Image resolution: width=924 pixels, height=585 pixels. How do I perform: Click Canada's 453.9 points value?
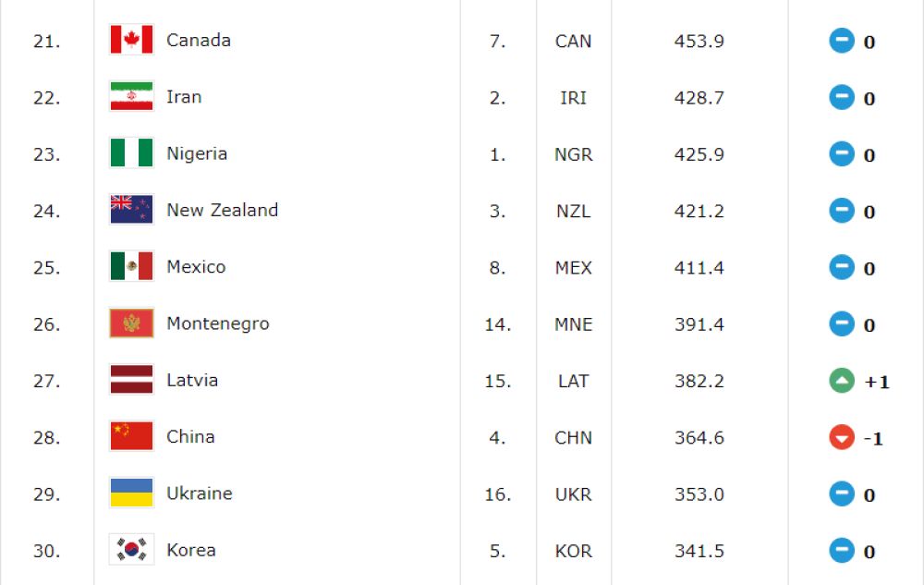[x=699, y=42]
